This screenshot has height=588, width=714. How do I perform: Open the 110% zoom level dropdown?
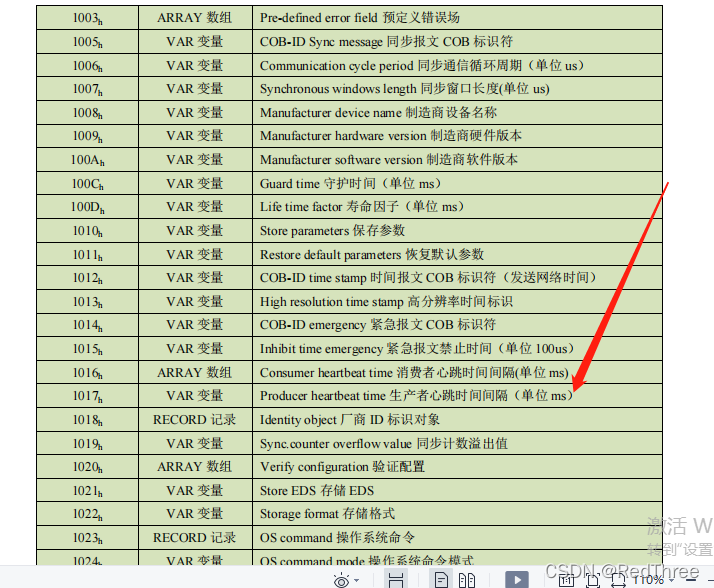tap(653, 580)
